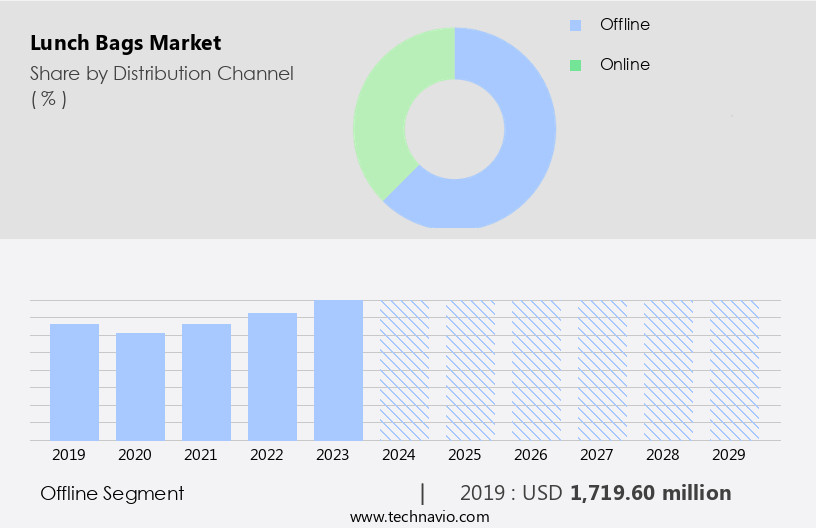
Task: Select the Online legend label
Action: point(624,64)
